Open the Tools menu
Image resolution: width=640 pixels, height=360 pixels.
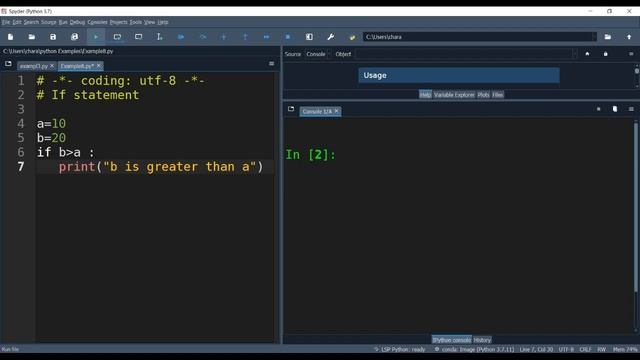(136, 22)
